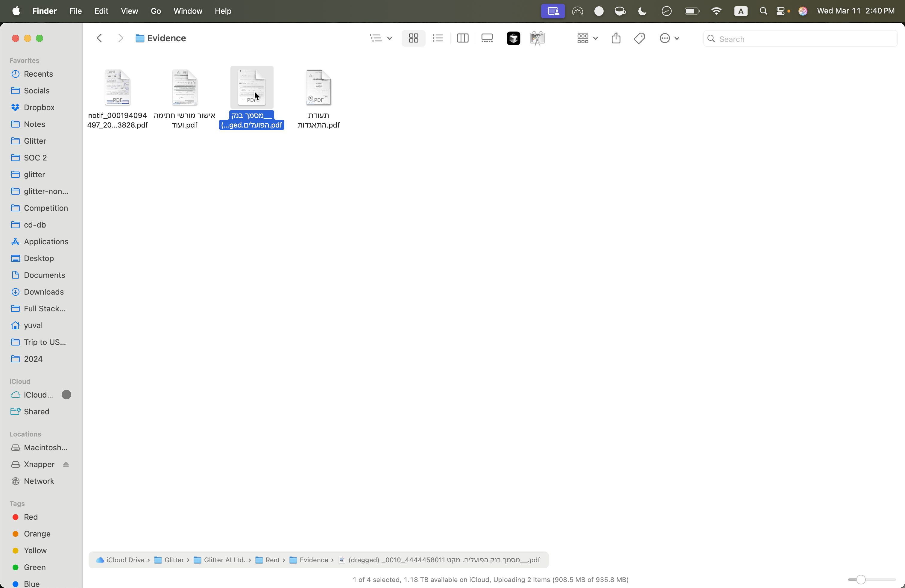Switch to gallery view
This screenshot has height=588, width=905.
point(487,38)
